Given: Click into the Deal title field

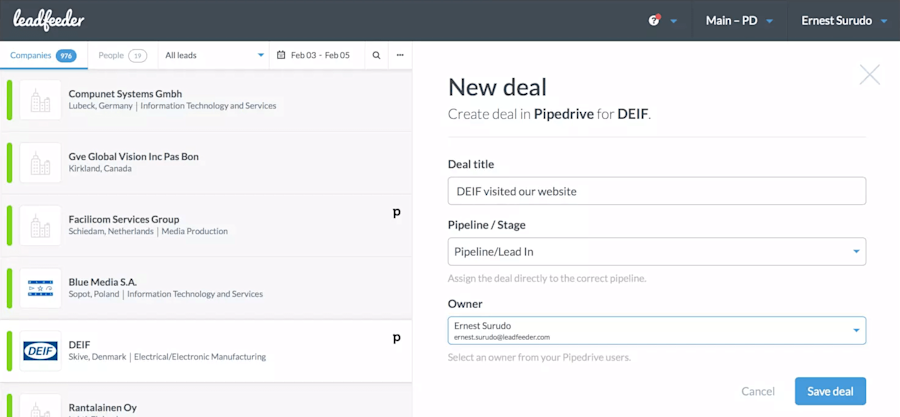Looking at the screenshot, I should [x=657, y=191].
